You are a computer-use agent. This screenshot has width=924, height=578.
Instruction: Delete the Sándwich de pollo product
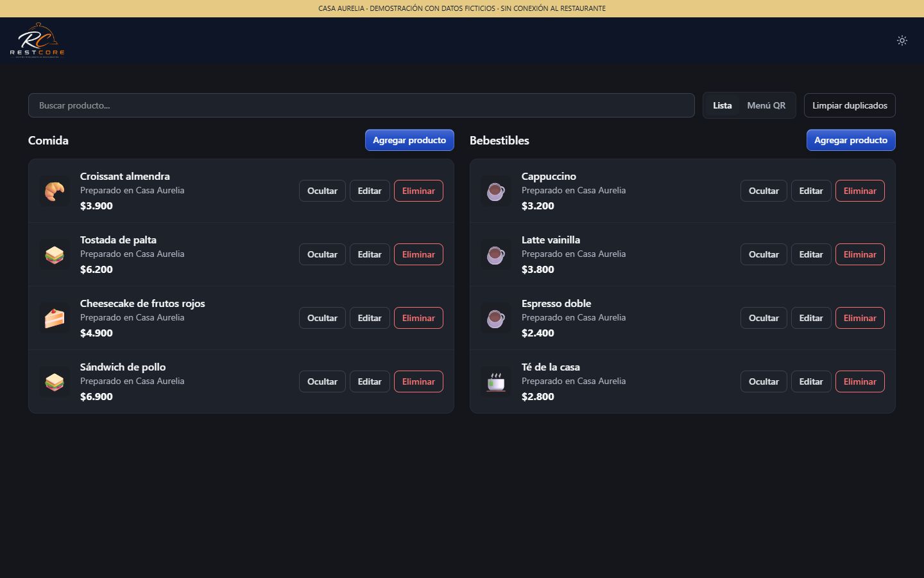tap(418, 381)
